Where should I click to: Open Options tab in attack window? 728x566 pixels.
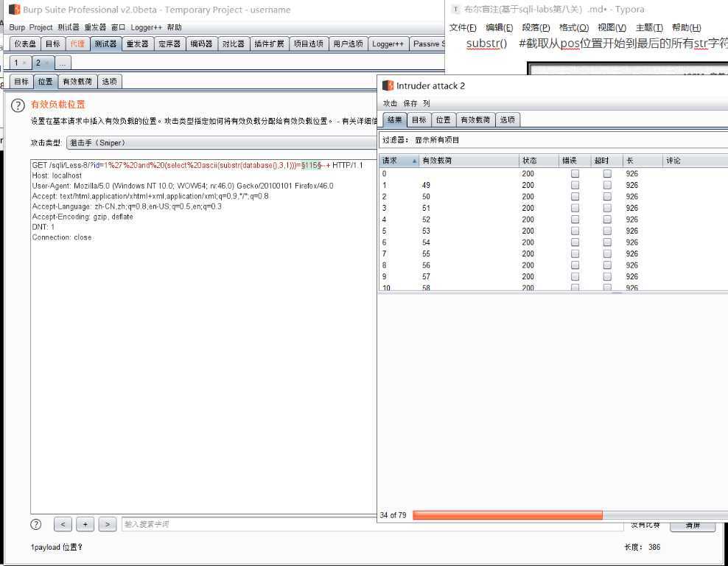pyautogui.click(x=508, y=120)
